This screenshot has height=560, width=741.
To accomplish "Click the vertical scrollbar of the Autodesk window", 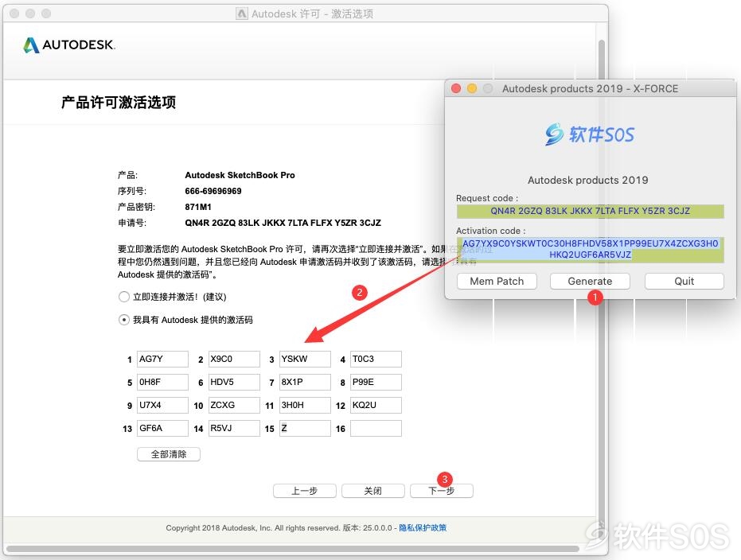I will (602, 283).
